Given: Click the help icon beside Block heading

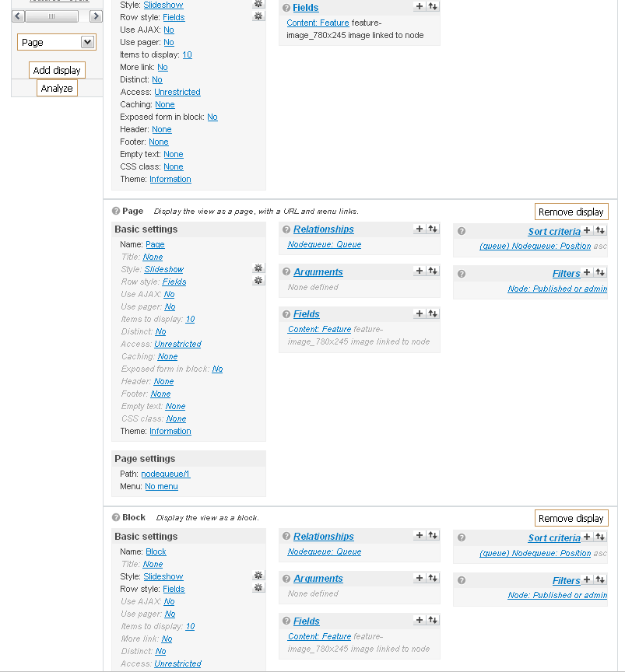Looking at the screenshot, I should point(116,516).
